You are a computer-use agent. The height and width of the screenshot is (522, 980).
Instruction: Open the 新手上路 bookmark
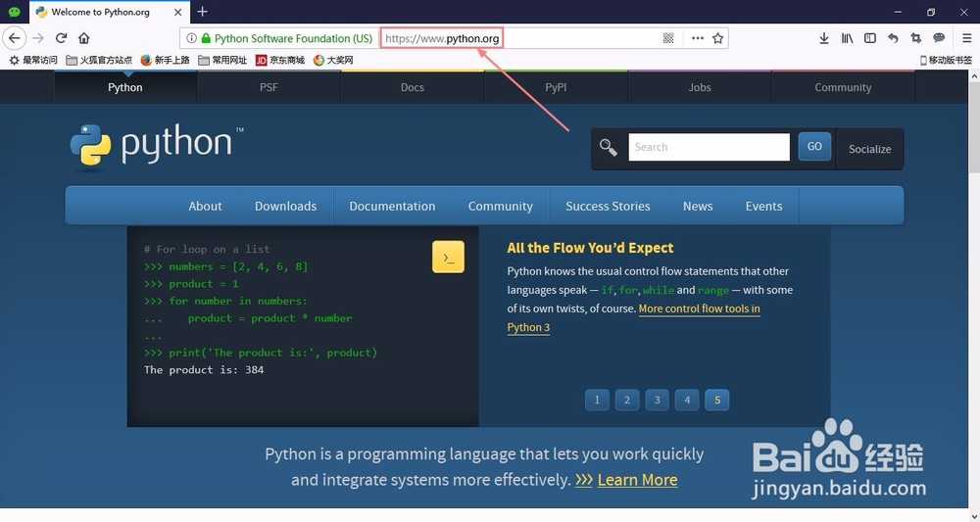[166, 60]
